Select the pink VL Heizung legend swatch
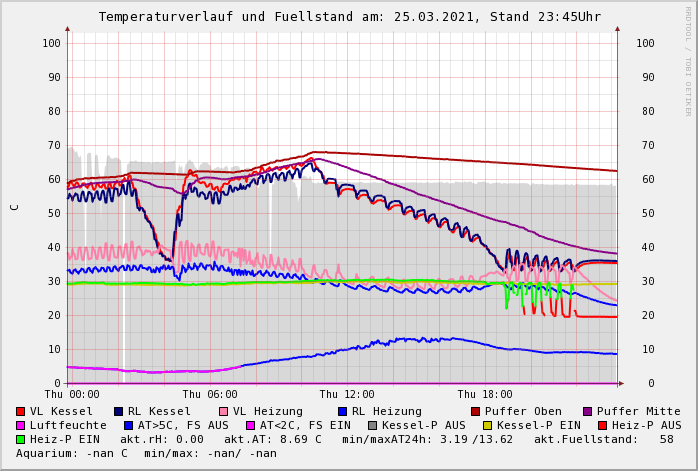This screenshot has width=698, height=471. pos(223,411)
